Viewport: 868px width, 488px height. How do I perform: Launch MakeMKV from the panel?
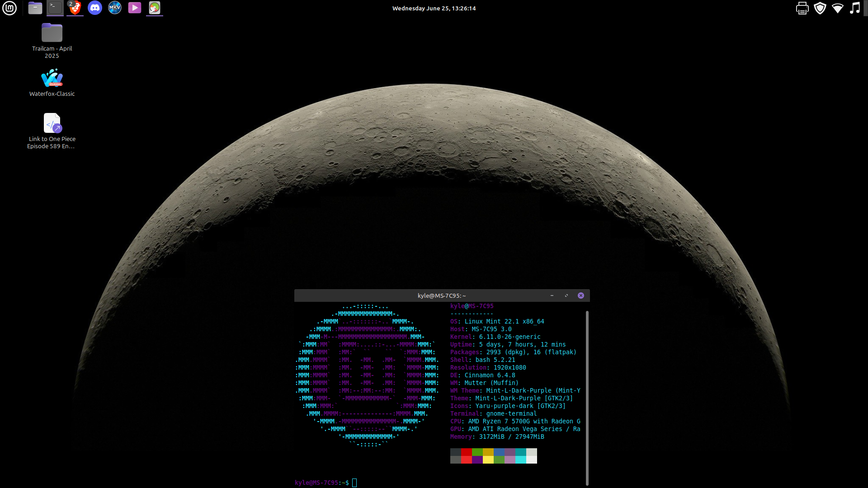[115, 8]
